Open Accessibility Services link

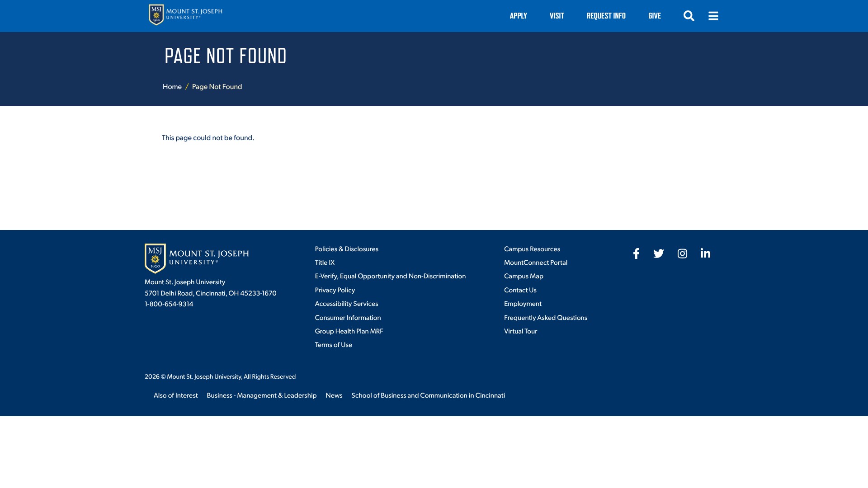click(346, 304)
